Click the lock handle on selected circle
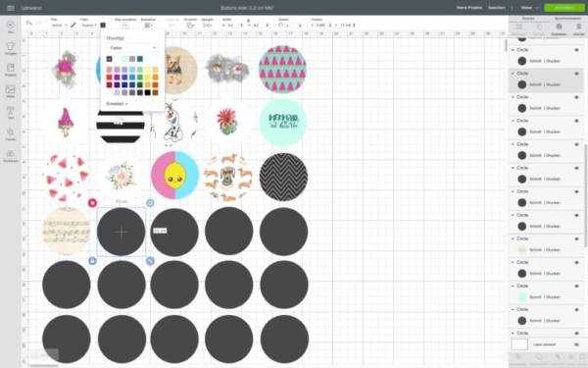Viewport: 588px width, 368px height. 92,261
